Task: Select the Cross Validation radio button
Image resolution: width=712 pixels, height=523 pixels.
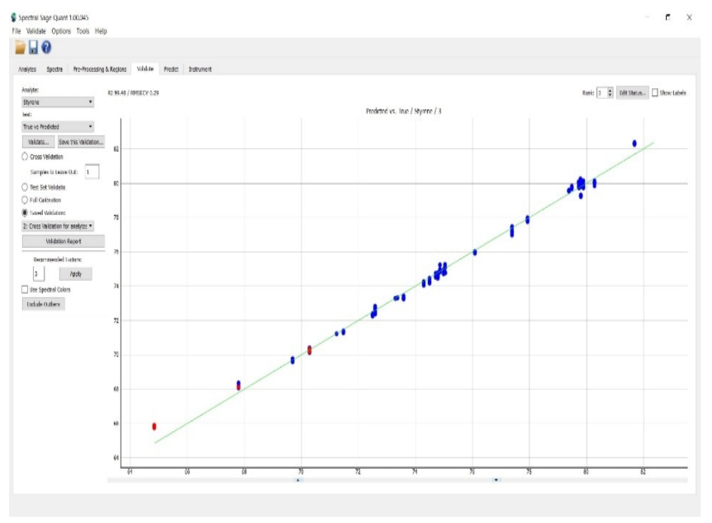Action: (25, 157)
